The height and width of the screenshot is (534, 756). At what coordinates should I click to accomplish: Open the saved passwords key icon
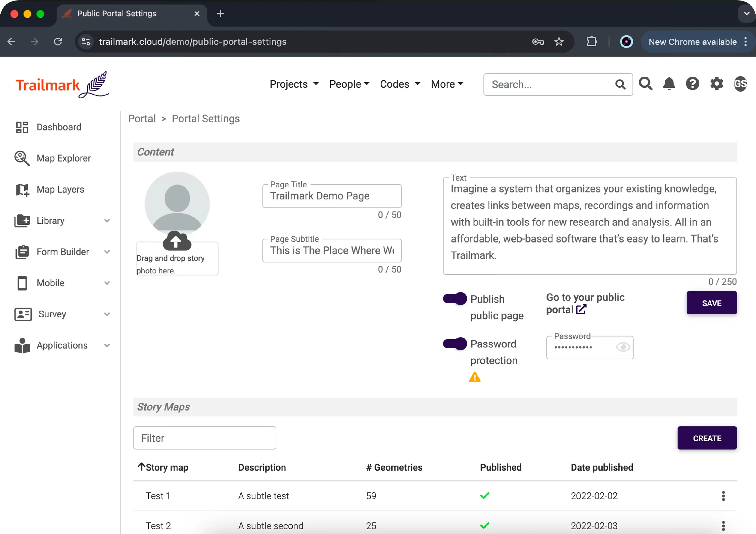(x=538, y=42)
